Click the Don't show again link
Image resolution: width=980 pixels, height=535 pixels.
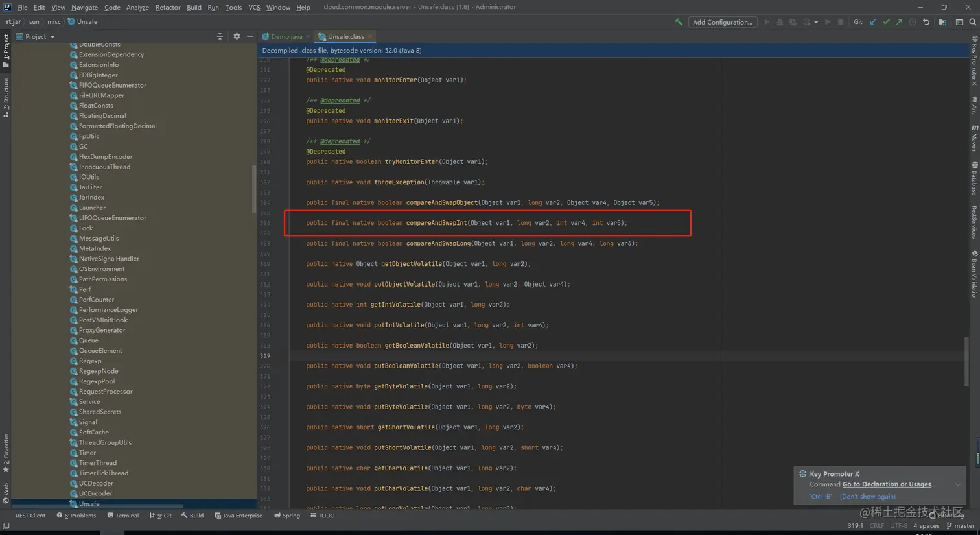(867, 497)
